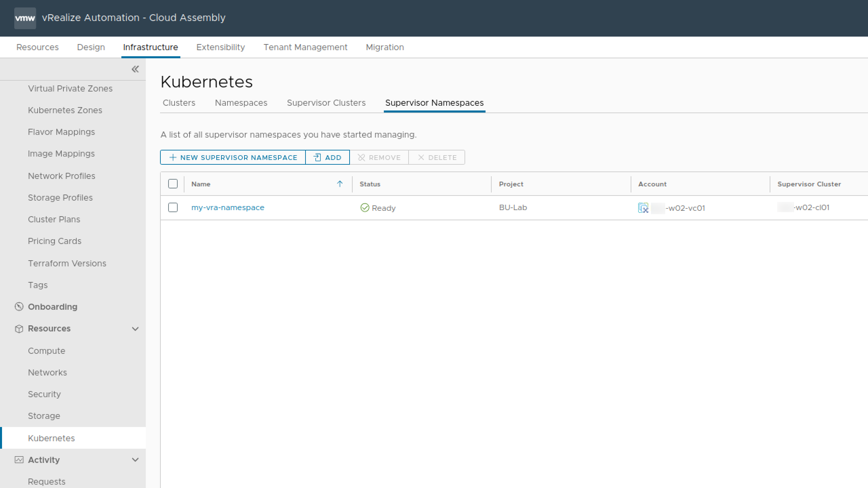Click the Name column sort arrow

(x=340, y=184)
